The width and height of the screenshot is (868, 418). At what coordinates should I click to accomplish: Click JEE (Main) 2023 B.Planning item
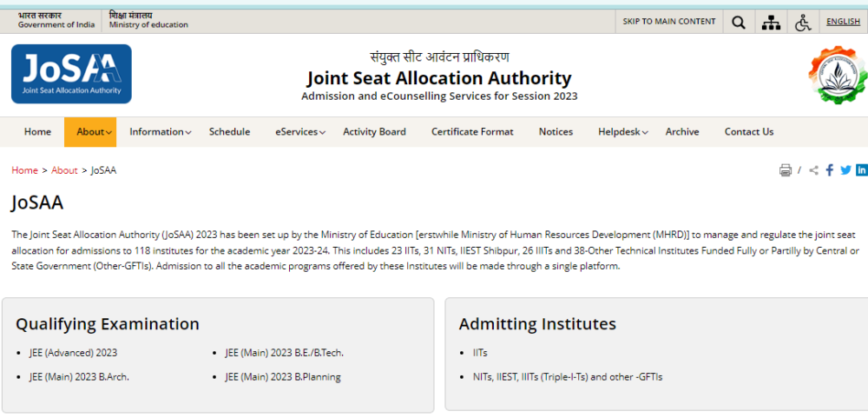[283, 377]
